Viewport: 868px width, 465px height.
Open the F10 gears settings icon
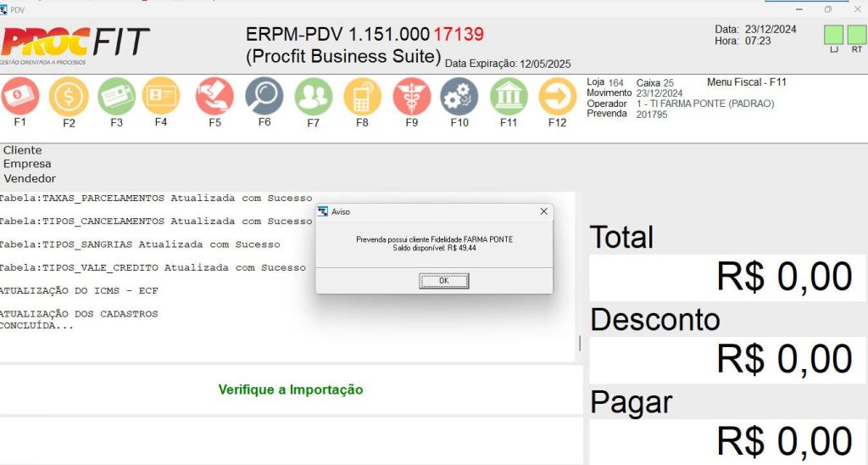point(459,97)
